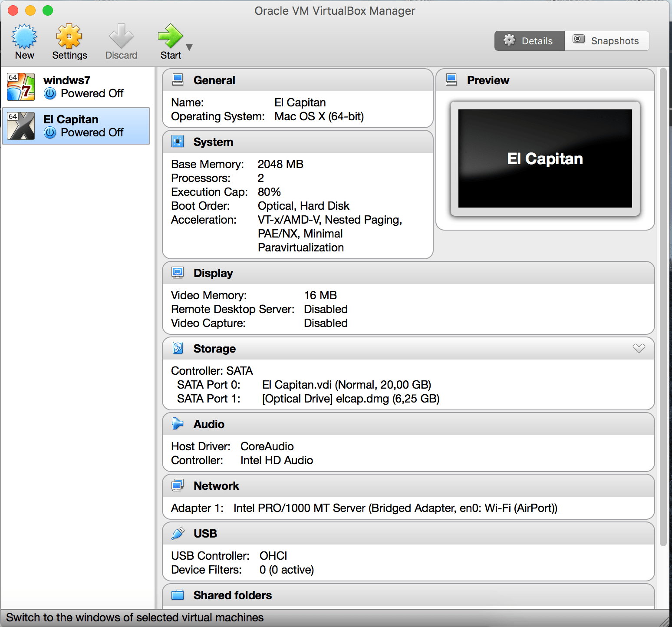The height and width of the screenshot is (627, 672).
Task: Open the Settings for El Capitan
Action: point(69,39)
